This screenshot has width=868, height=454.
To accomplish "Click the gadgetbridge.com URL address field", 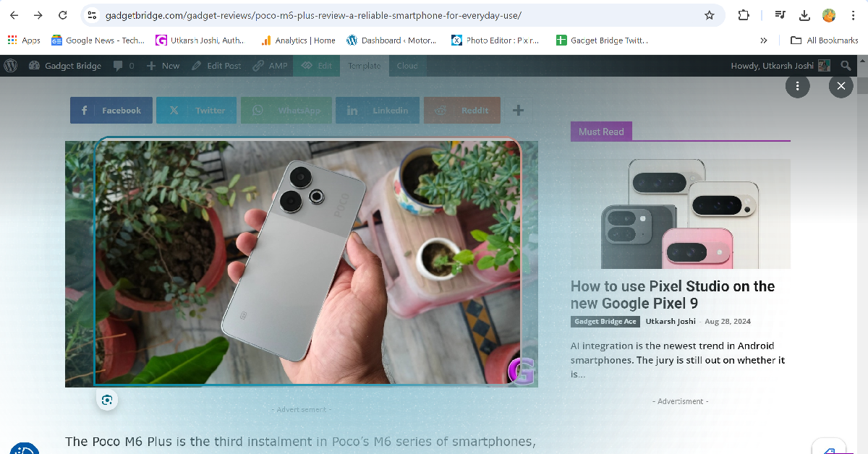I will click(x=312, y=15).
